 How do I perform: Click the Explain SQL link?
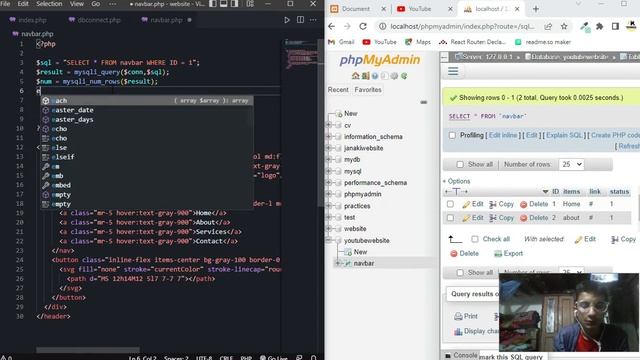point(564,136)
